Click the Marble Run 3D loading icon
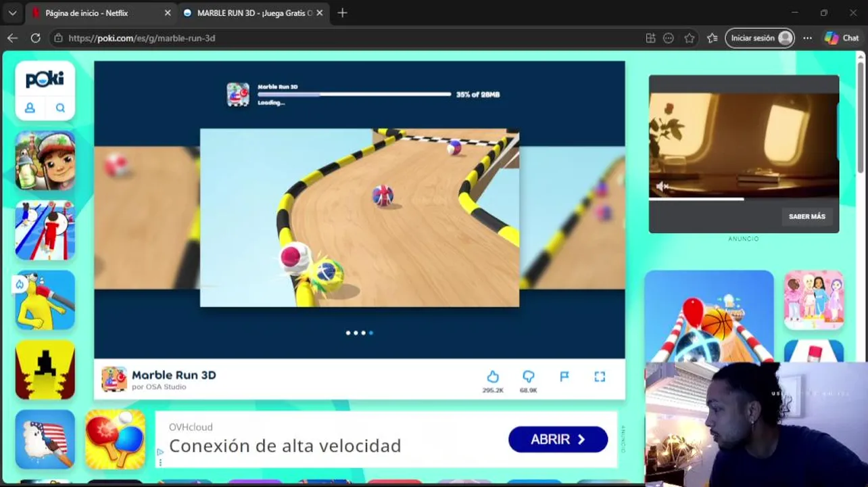 (x=237, y=95)
